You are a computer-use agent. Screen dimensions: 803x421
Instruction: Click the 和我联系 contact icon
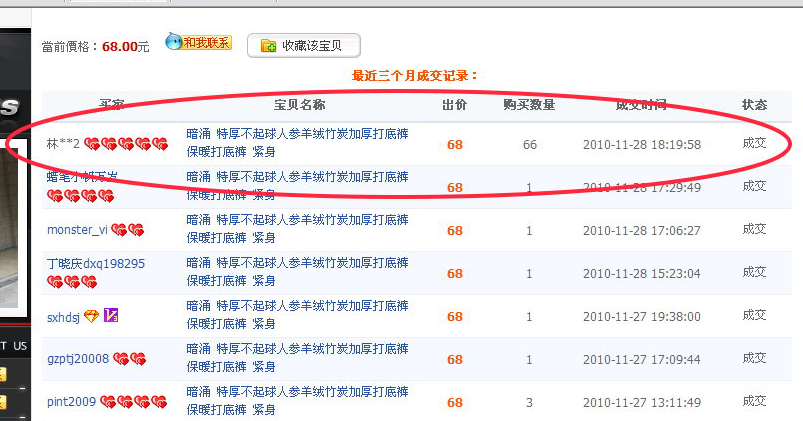(199, 42)
